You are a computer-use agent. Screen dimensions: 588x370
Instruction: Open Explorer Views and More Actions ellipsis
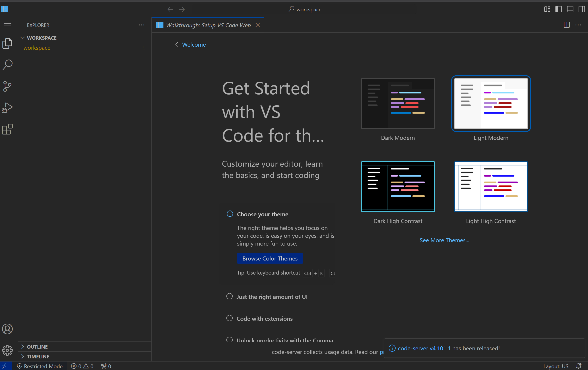142,25
